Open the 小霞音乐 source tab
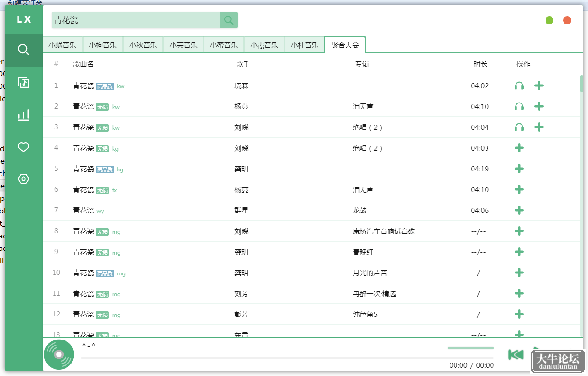 click(264, 45)
